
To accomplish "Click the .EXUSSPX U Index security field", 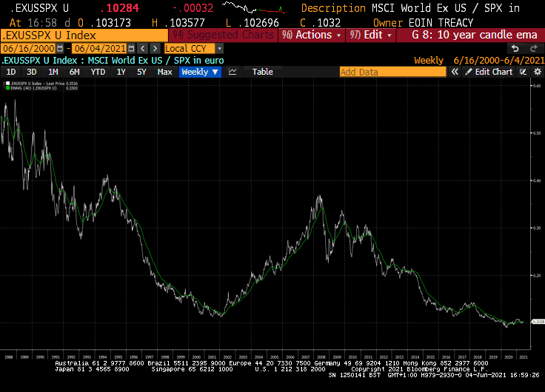I will coord(84,35).
